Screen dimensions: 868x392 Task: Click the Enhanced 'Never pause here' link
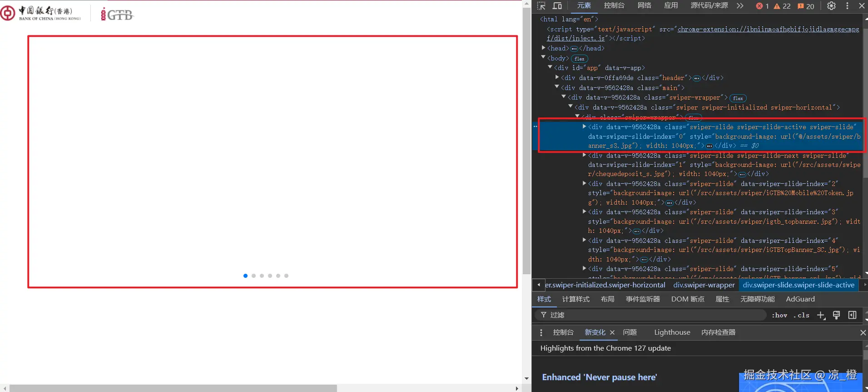599,377
